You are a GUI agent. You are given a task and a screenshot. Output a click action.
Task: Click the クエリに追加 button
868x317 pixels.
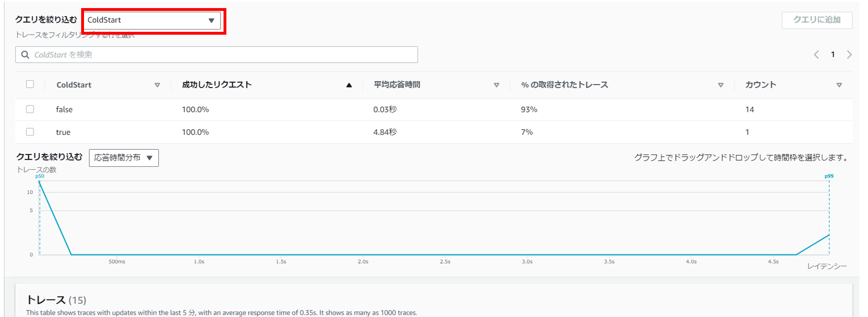[x=816, y=20]
